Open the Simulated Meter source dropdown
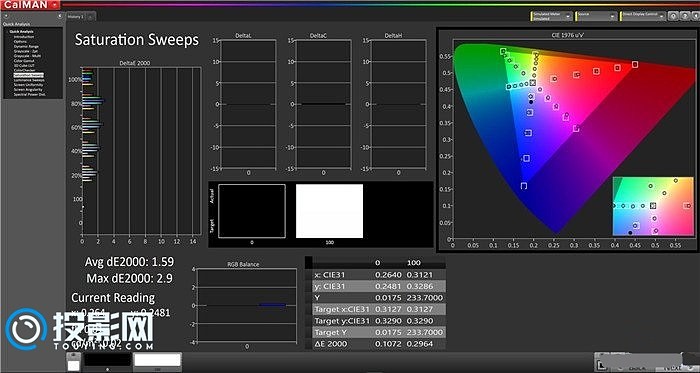 click(x=551, y=16)
